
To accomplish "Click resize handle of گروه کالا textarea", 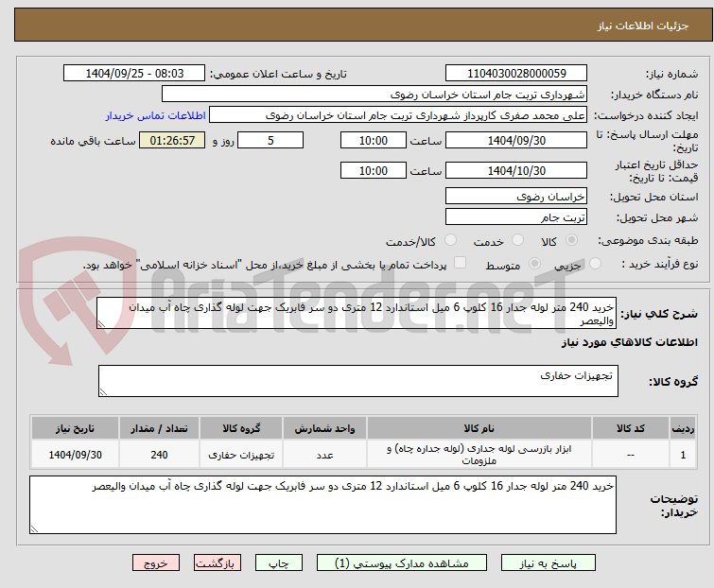I will click(103, 392).
